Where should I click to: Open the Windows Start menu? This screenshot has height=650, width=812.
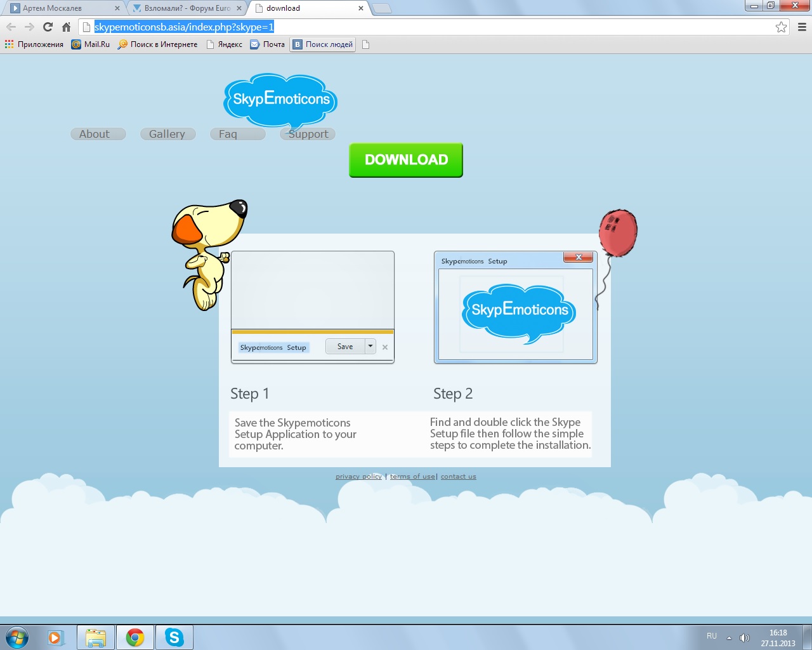click(16, 637)
